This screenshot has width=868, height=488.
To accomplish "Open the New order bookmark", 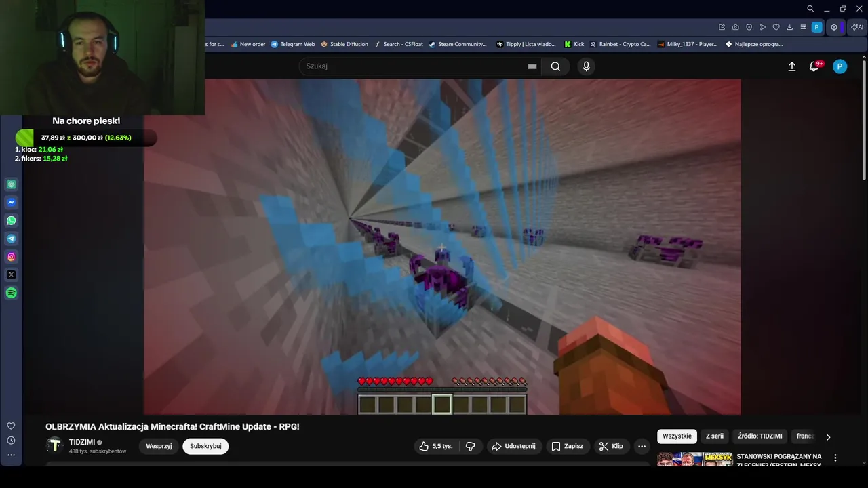I will pyautogui.click(x=248, y=44).
